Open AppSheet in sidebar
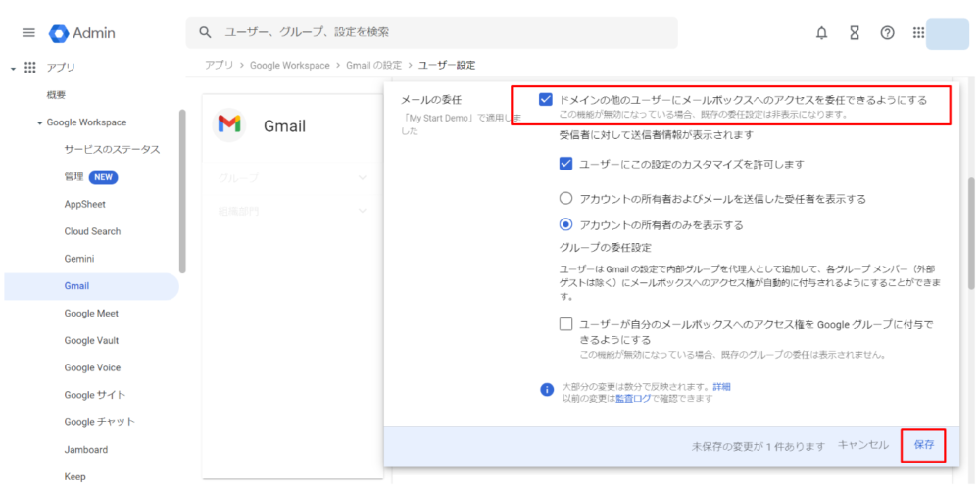 [x=85, y=204]
